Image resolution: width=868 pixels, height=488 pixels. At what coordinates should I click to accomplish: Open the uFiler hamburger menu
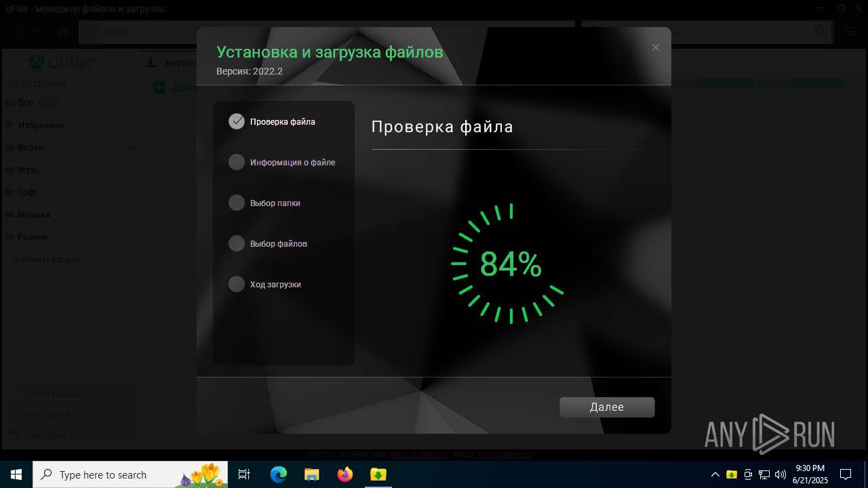click(x=852, y=31)
